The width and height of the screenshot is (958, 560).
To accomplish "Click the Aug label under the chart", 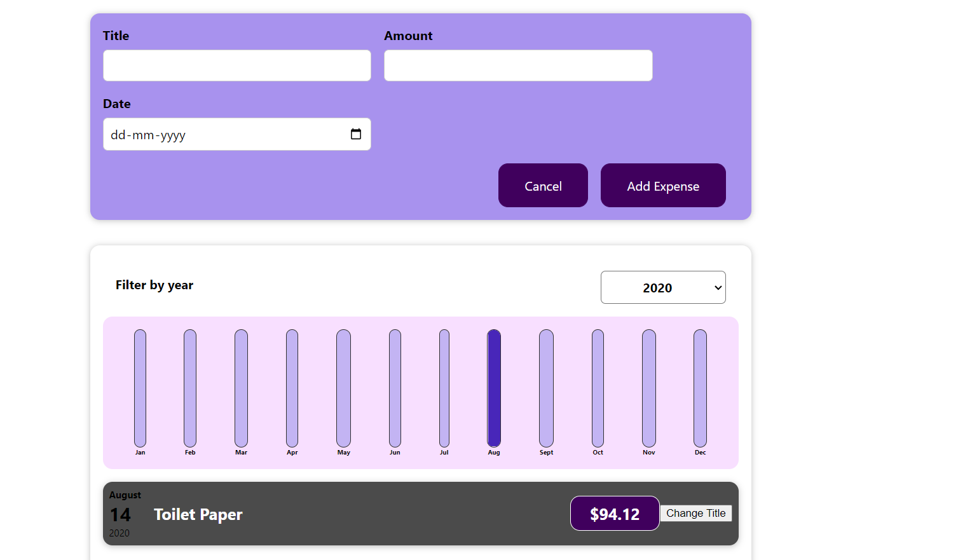I will tap(494, 453).
